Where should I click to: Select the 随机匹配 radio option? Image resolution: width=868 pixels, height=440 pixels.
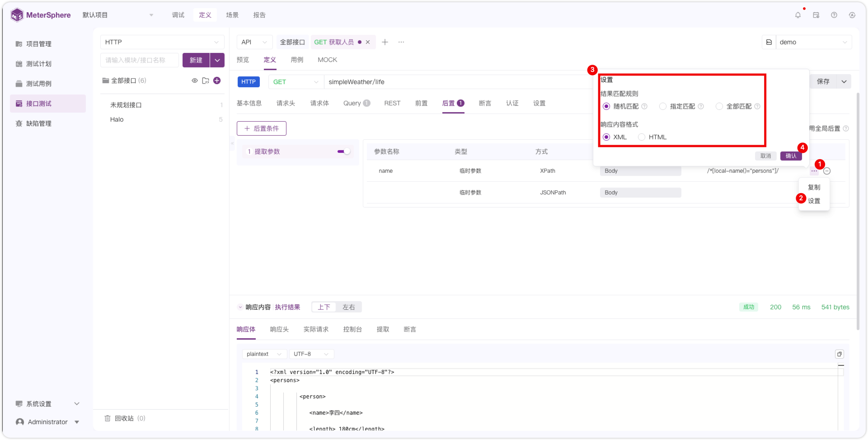pyautogui.click(x=606, y=106)
